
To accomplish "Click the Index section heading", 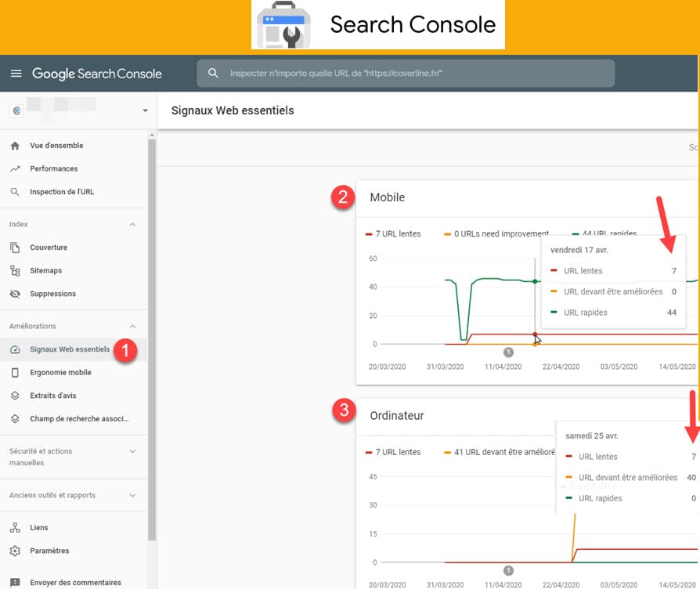I will (x=18, y=224).
